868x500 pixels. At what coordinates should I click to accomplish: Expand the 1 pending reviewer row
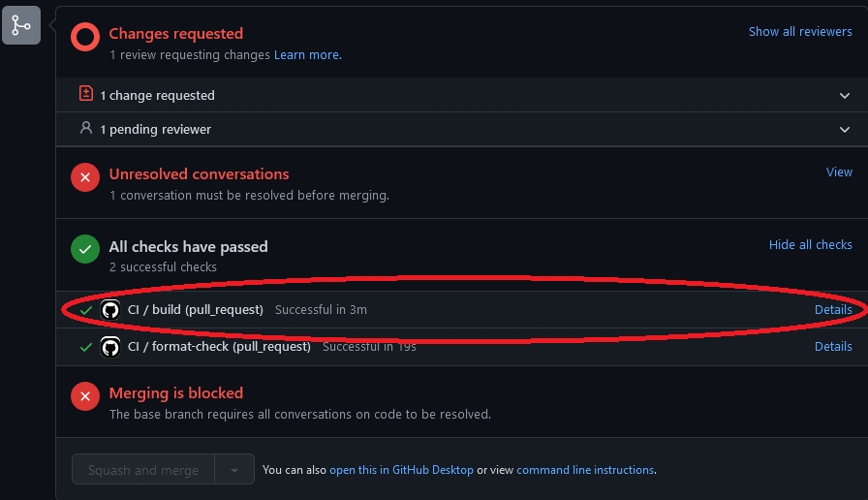tap(846, 130)
